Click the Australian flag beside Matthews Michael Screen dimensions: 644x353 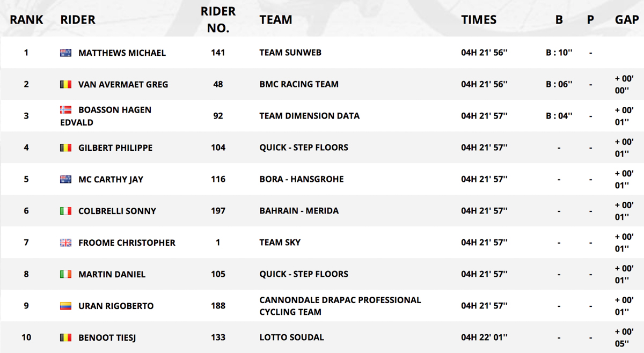pos(65,53)
